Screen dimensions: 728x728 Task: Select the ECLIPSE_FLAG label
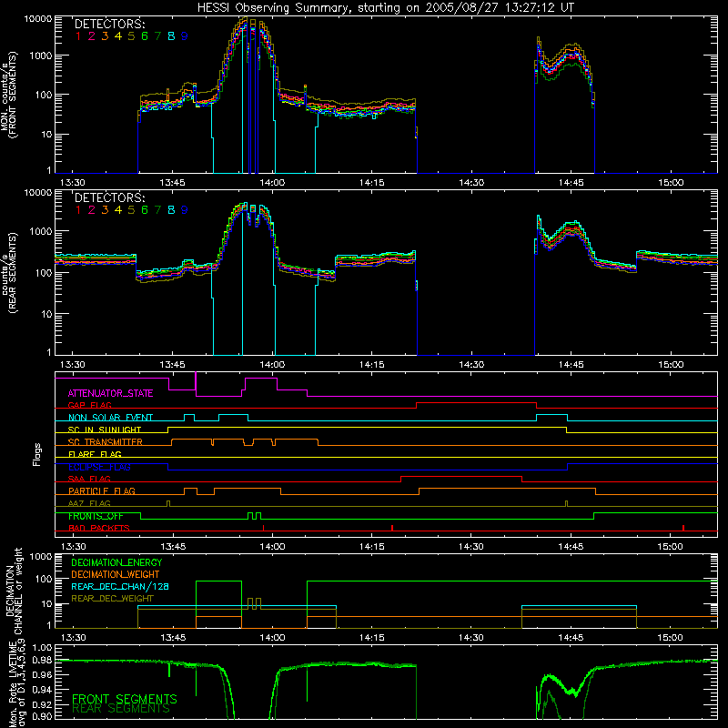pos(99,467)
